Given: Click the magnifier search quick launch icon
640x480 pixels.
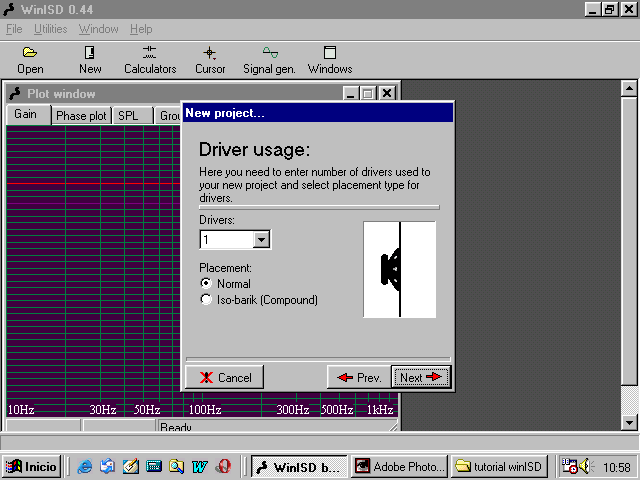Looking at the screenshot, I should tap(177, 466).
